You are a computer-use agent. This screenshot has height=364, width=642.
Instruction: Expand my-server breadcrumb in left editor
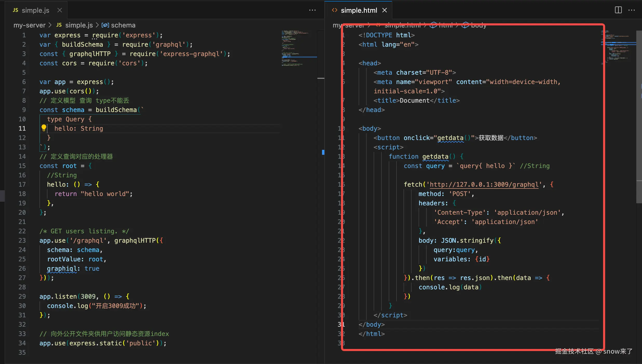[x=29, y=25]
